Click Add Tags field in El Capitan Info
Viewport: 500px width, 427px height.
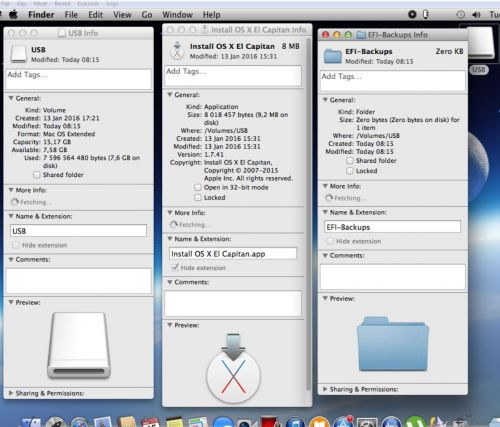(x=233, y=76)
